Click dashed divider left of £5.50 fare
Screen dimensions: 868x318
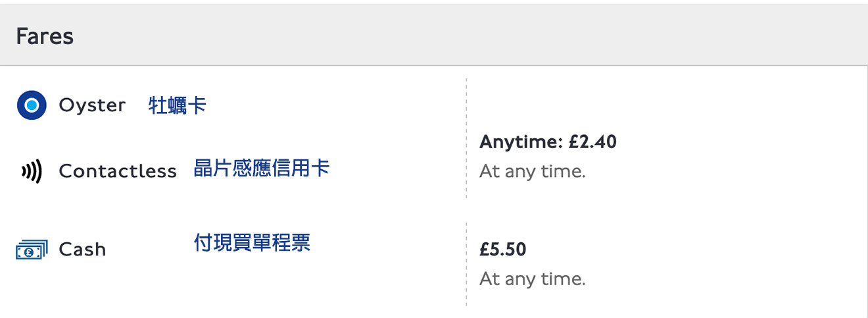tap(466, 263)
